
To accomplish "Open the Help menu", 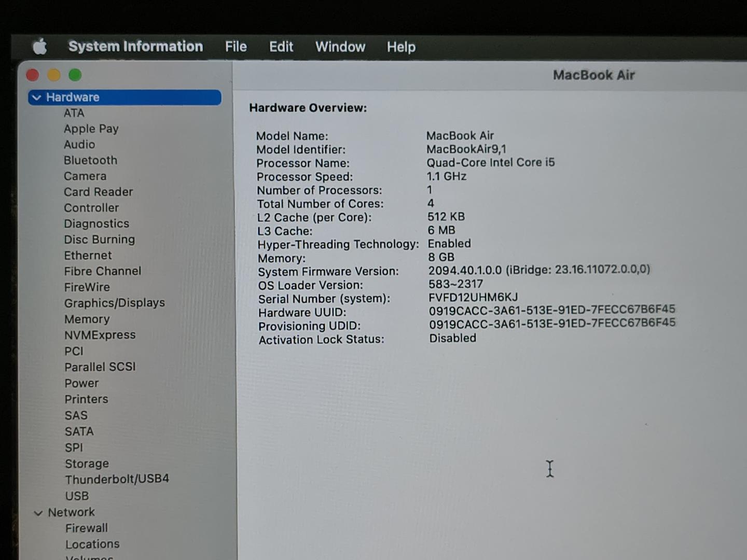I will [x=400, y=48].
